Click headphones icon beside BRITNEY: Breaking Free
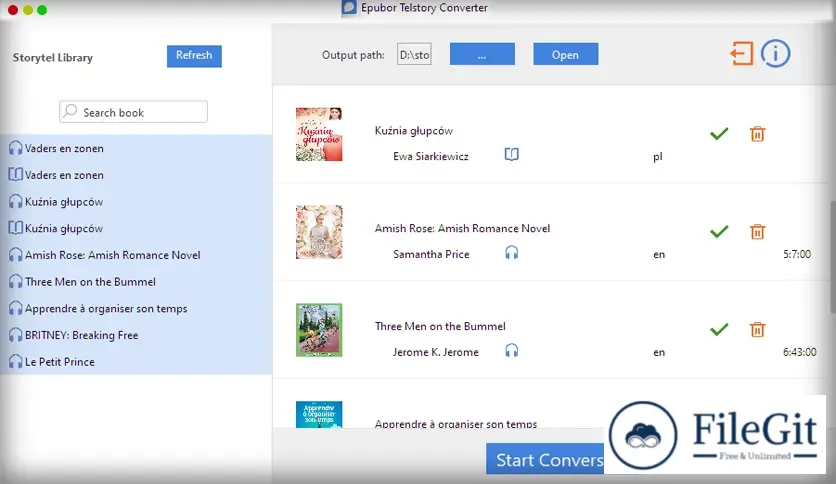836x484 pixels. pyautogui.click(x=15, y=335)
